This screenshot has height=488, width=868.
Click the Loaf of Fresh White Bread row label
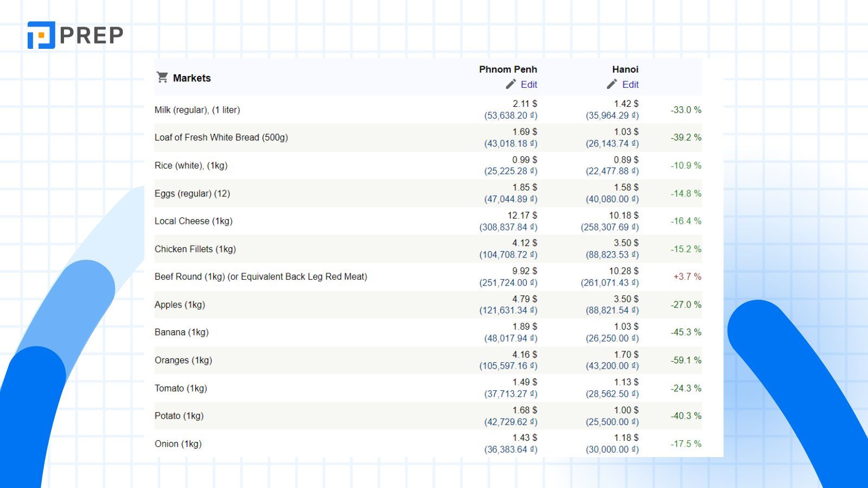(221, 138)
